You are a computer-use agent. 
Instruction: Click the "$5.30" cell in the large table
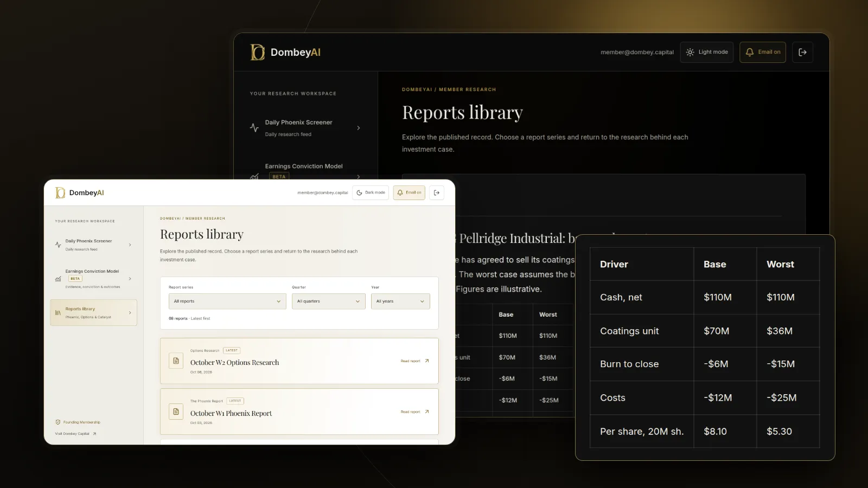(x=779, y=432)
